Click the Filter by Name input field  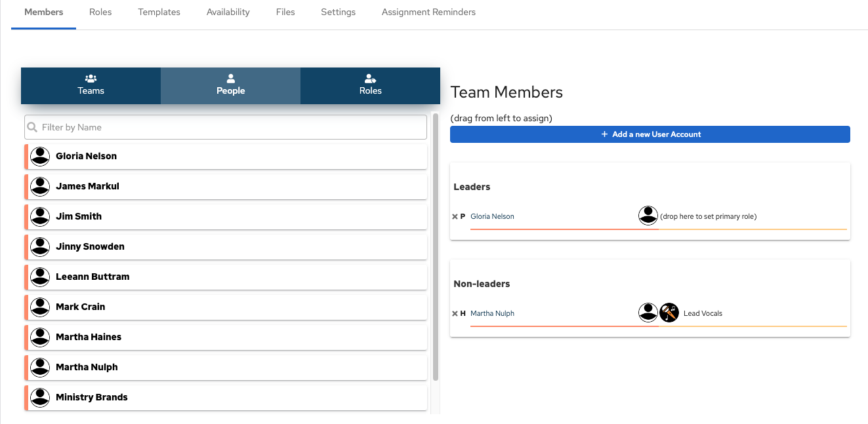tap(230, 128)
